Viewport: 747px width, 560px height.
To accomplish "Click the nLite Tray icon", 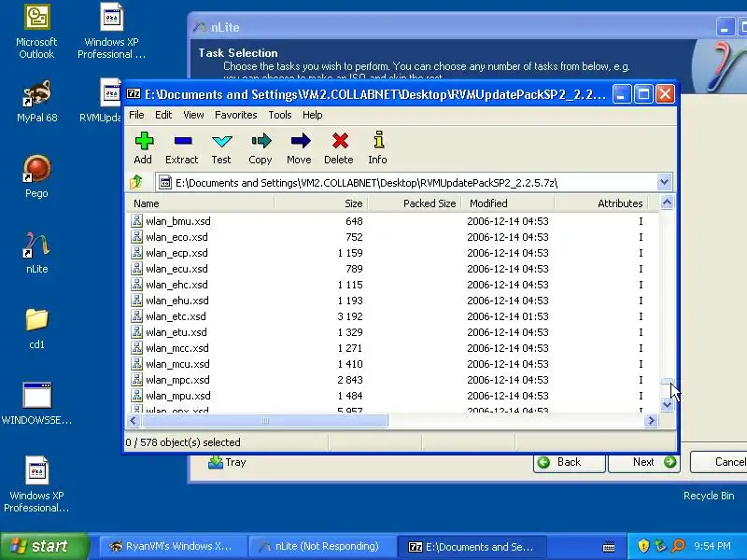I will (x=216, y=462).
